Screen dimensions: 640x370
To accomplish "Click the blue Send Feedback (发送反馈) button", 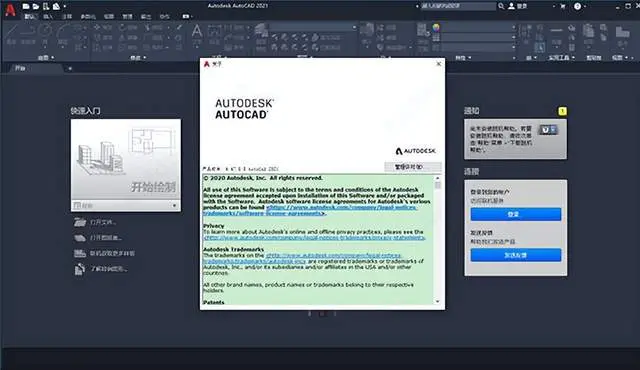I will pos(516,255).
